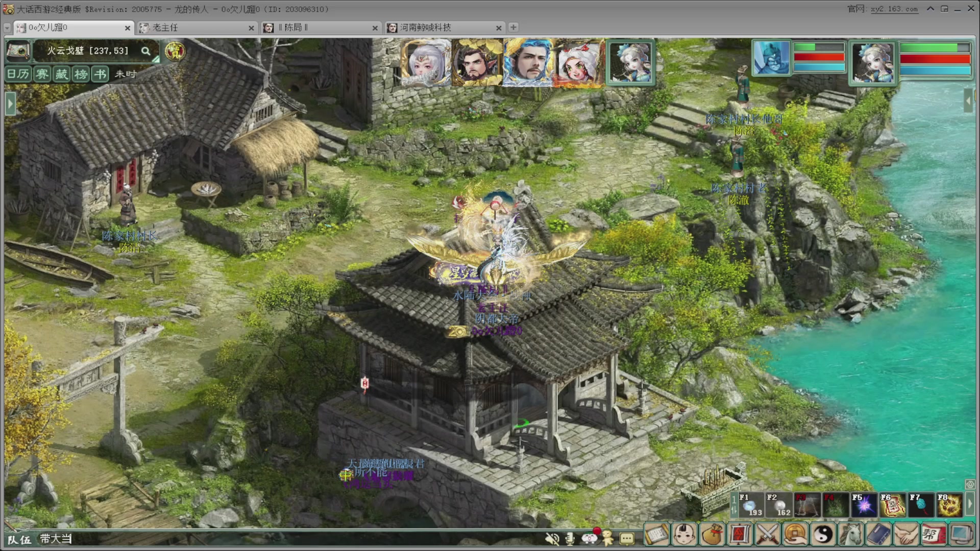This screenshot has height=551, width=980.
Task: Open the blue book icon
Action: point(878,535)
